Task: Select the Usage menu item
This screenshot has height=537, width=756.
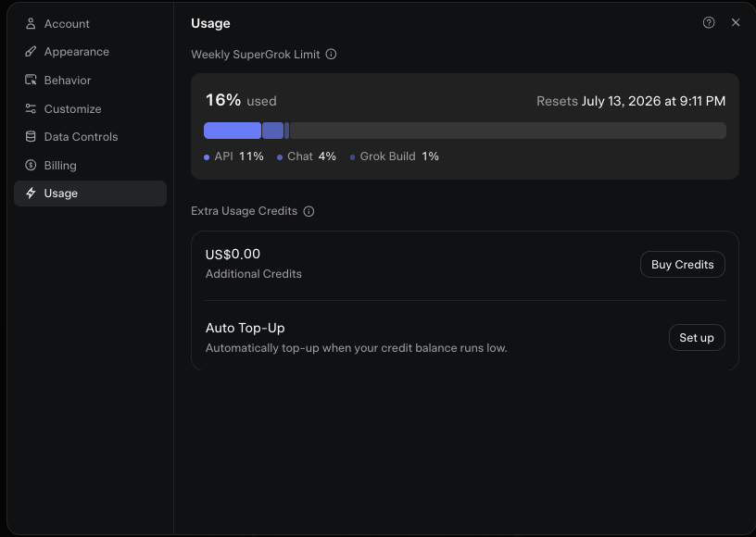Action: point(90,194)
